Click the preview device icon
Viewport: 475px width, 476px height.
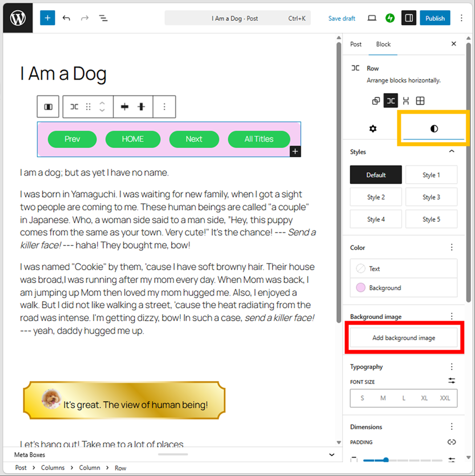pos(371,18)
